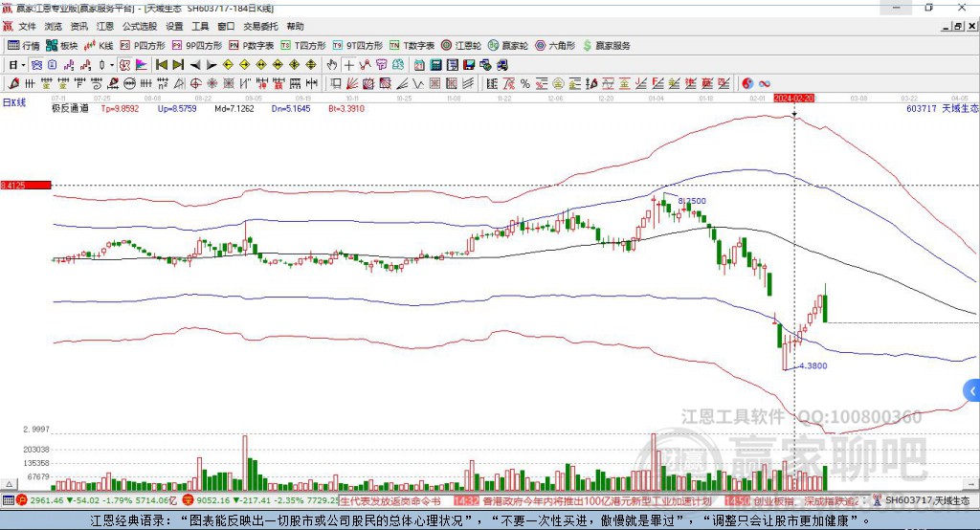Open the 文件 menu

coord(27,26)
